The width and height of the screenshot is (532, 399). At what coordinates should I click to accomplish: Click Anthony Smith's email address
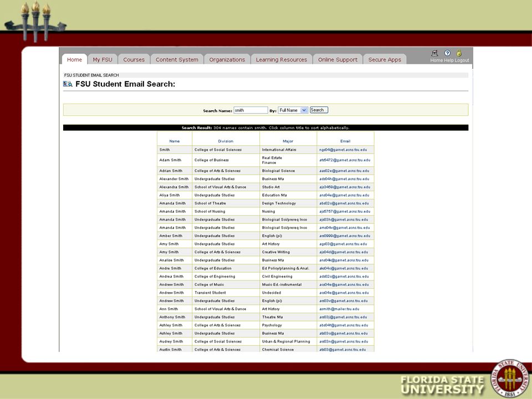(343, 318)
